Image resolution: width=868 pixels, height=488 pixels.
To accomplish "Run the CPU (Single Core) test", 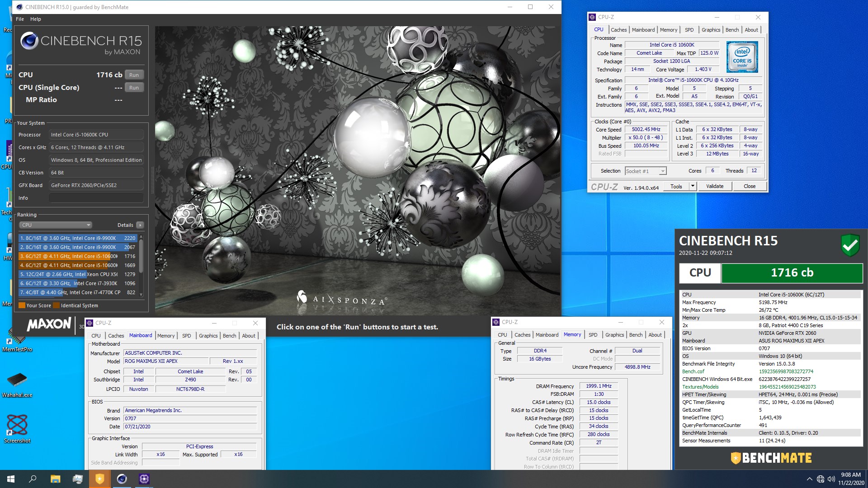I will (134, 88).
